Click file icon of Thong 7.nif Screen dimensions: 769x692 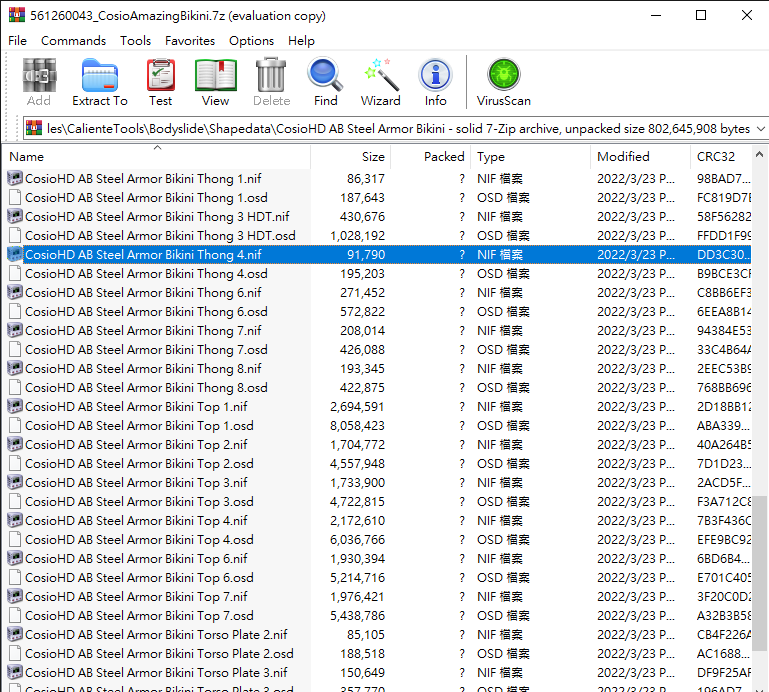point(15,331)
